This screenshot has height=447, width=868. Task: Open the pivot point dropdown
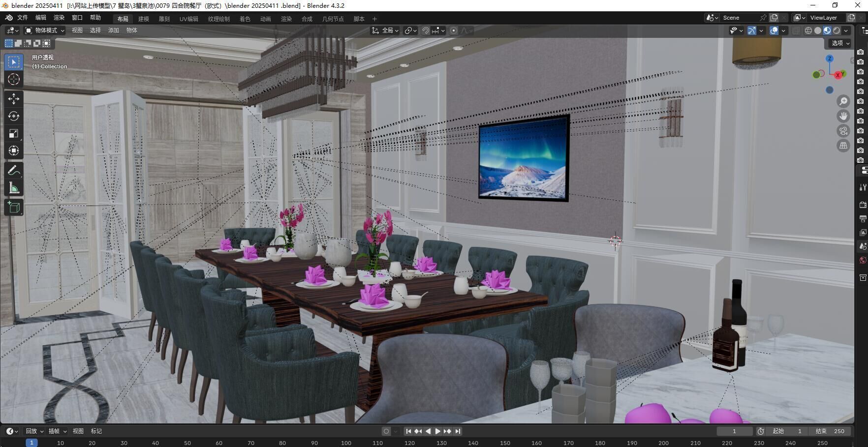(411, 30)
